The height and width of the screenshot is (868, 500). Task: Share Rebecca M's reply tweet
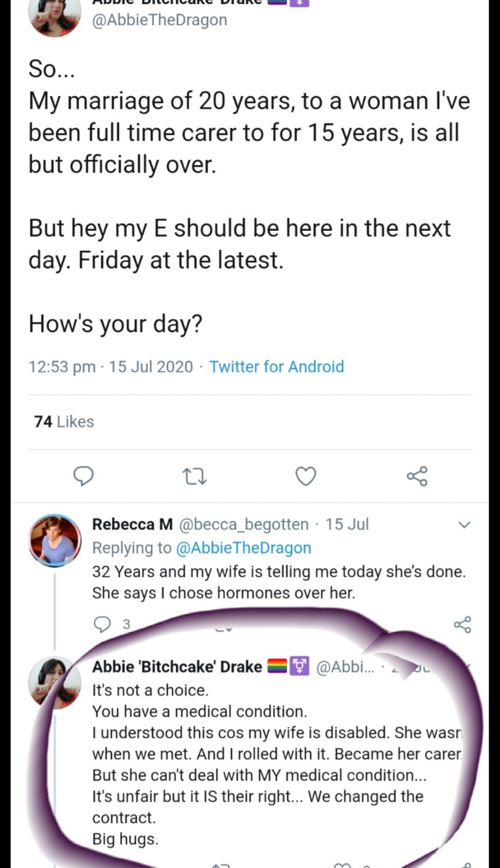click(462, 624)
